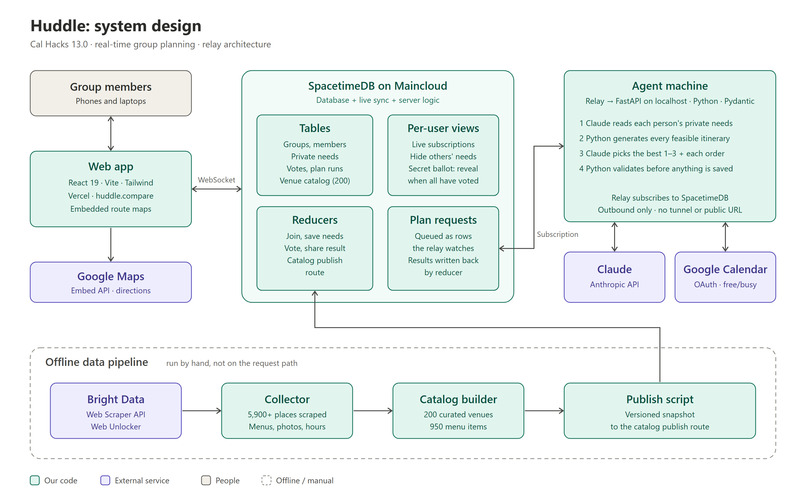Click the 'Subscription' arrow label
The height and width of the screenshot is (504, 806).
pyautogui.click(x=557, y=234)
